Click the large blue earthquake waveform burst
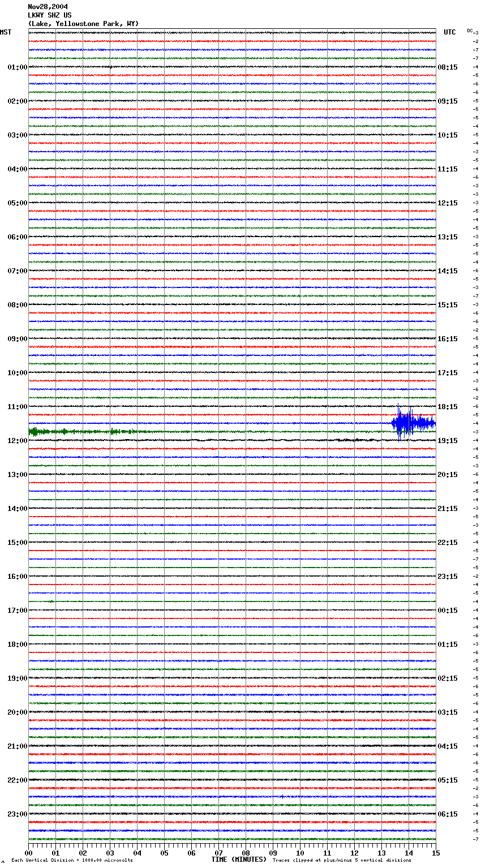Image resolution: width=481 pixels, height=868 pixels. click(413, 423)
